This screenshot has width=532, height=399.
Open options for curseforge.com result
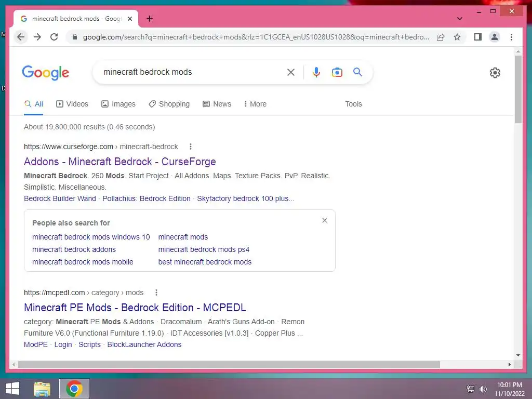(190, 147)
